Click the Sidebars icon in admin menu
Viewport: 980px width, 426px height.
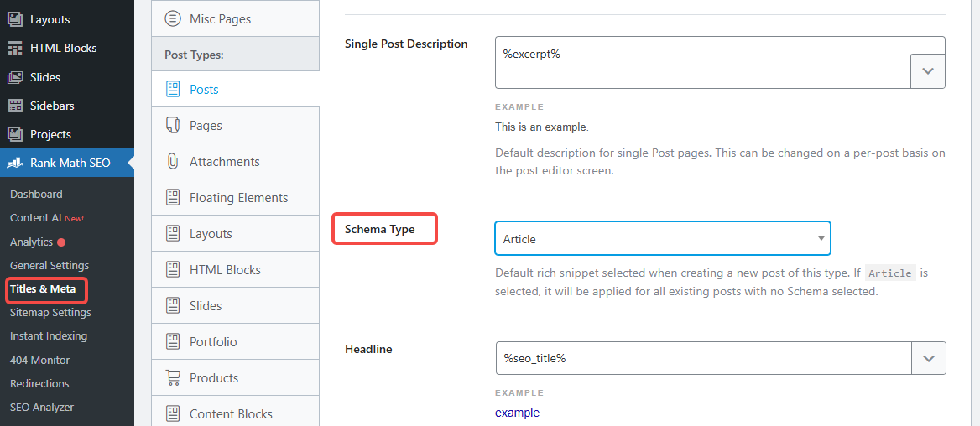coord(15,106)
